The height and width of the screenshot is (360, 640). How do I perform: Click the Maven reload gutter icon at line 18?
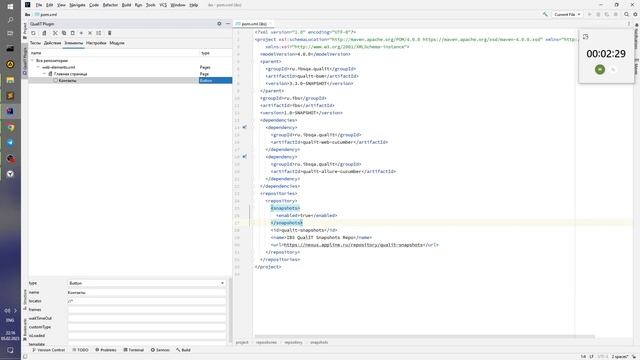click(244, 156)
